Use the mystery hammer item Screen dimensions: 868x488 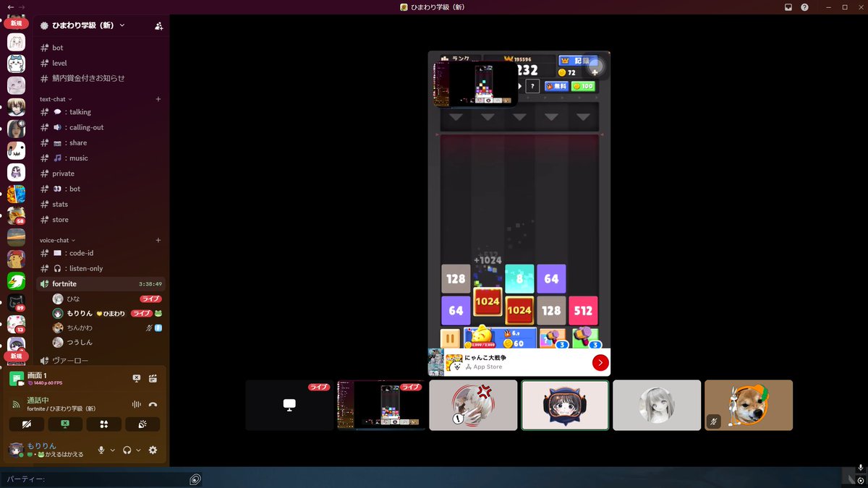point(553,338)
